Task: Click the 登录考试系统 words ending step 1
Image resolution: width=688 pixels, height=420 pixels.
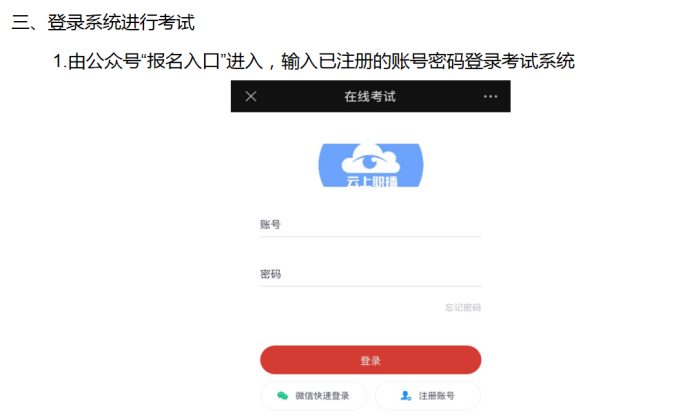Action: point(520,61)
